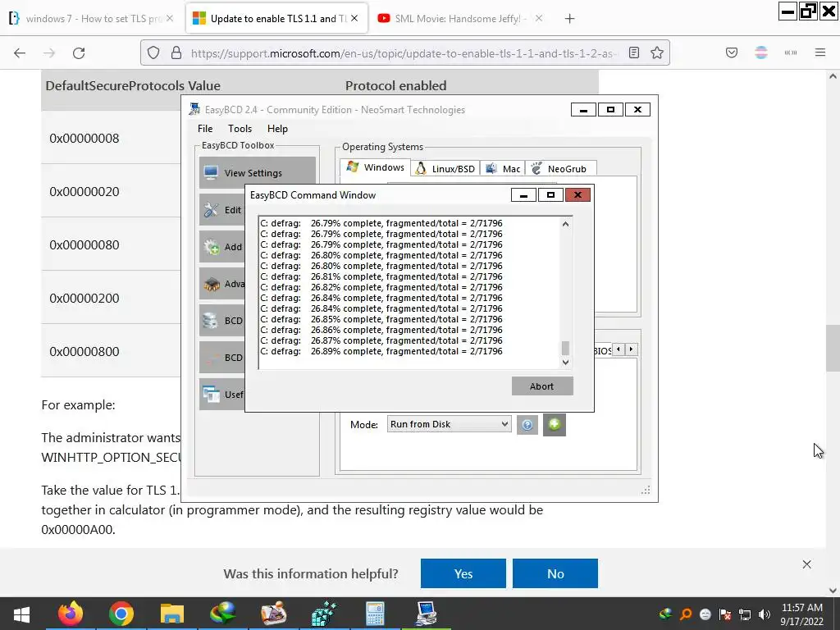Screen dimensions: 840x630
Task: Select the log line at 26.81% complete
Action: tap(381, 276)
